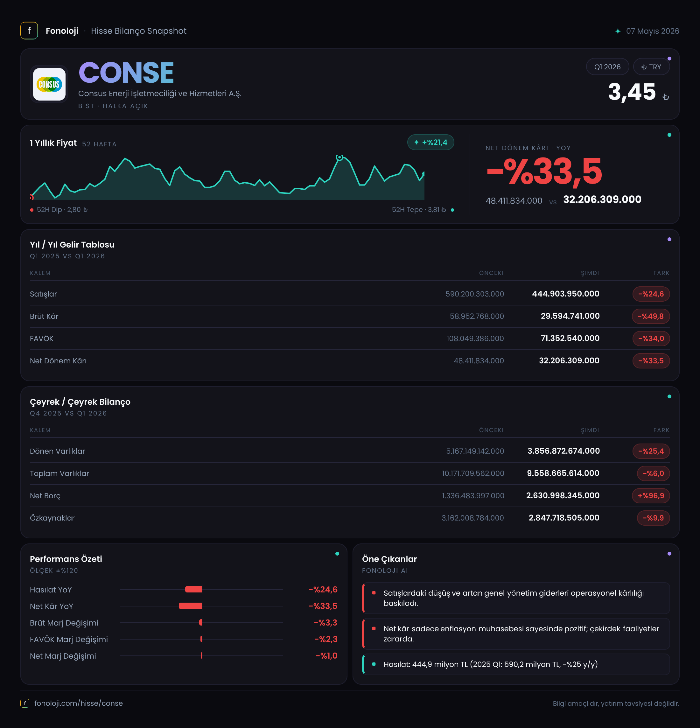Click the highlight card about Satışlardaki düşüş
The height and width of the screenshot is (728, 700).
(x=516, y=598)
